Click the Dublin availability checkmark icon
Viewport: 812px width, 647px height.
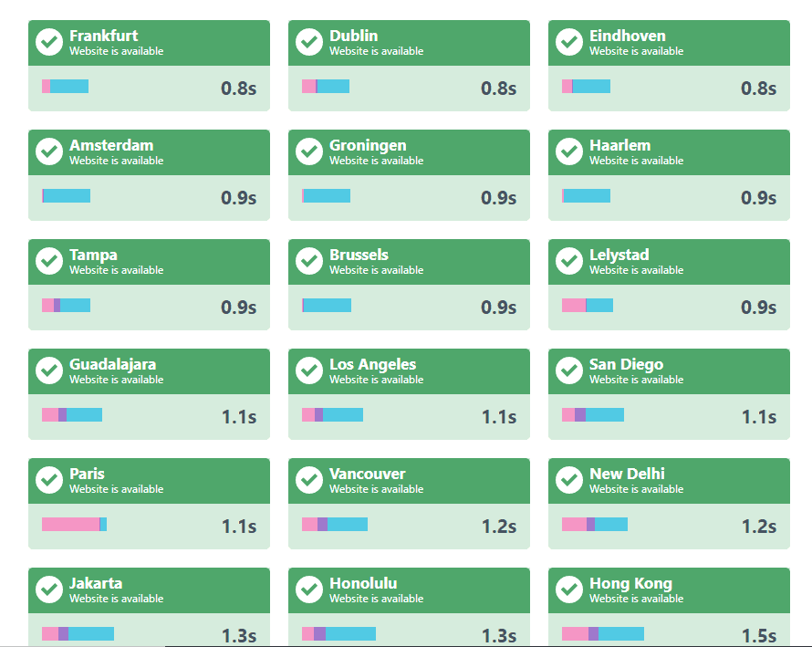click(309, 42)
